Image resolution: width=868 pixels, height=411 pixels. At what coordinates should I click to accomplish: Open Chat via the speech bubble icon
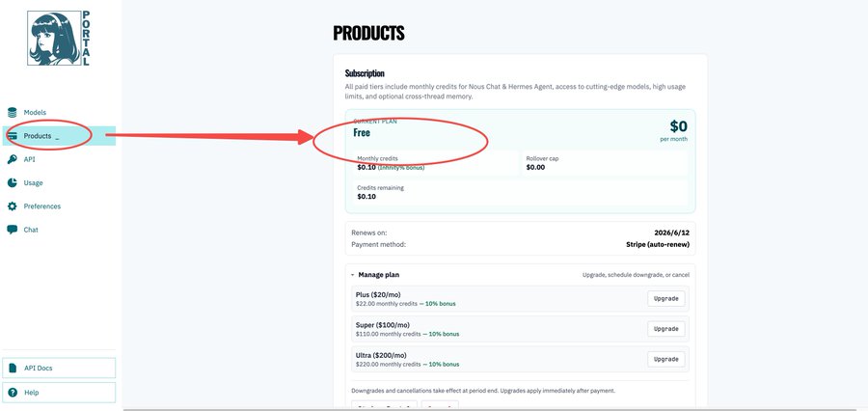(x=13, y=230)
